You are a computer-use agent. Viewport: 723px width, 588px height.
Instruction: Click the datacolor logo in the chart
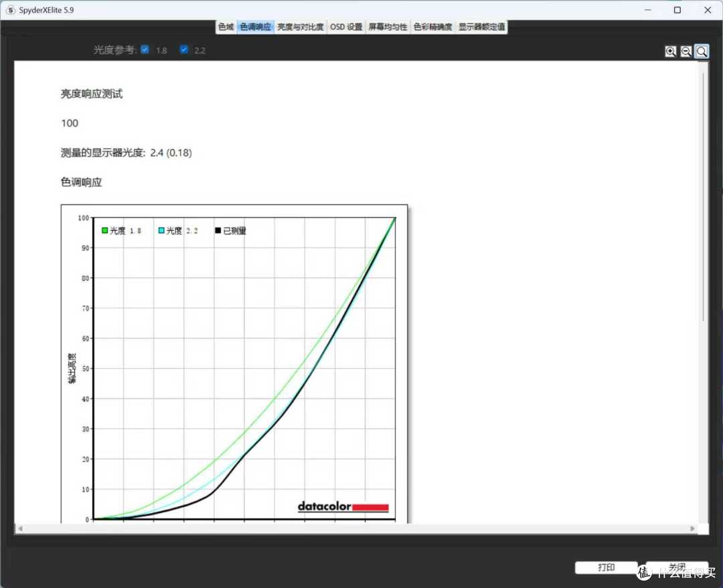(343, 506)
